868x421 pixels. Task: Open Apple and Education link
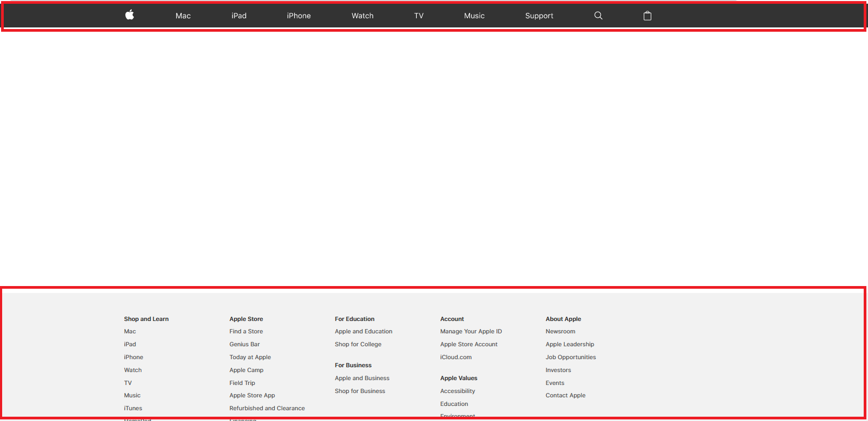(363, 332)
